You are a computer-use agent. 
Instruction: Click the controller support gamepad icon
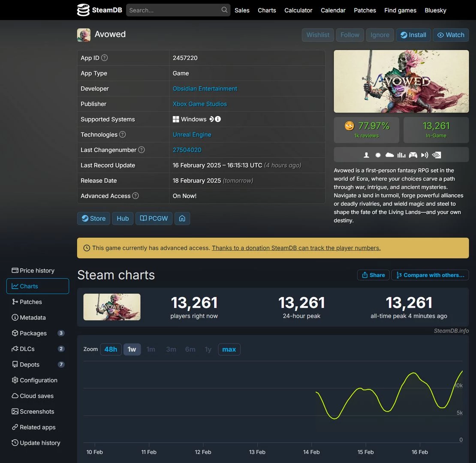413,155
